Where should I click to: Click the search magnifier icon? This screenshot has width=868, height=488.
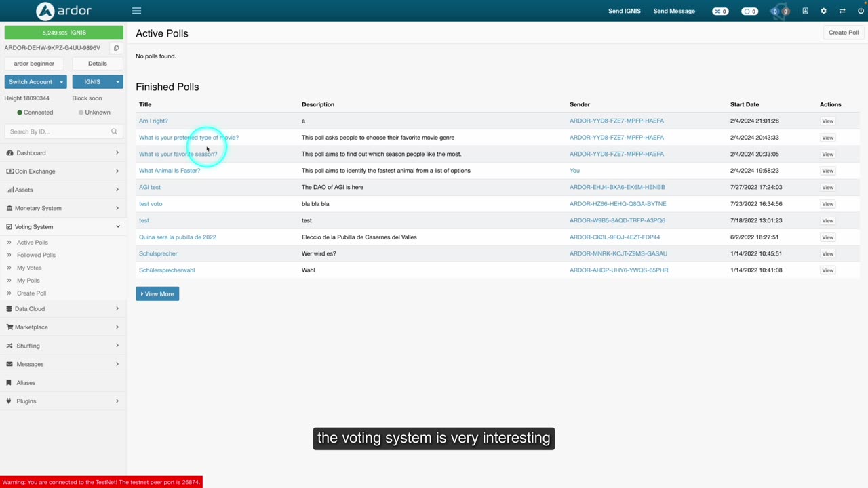pyautogui.click(x=114, y=131)
